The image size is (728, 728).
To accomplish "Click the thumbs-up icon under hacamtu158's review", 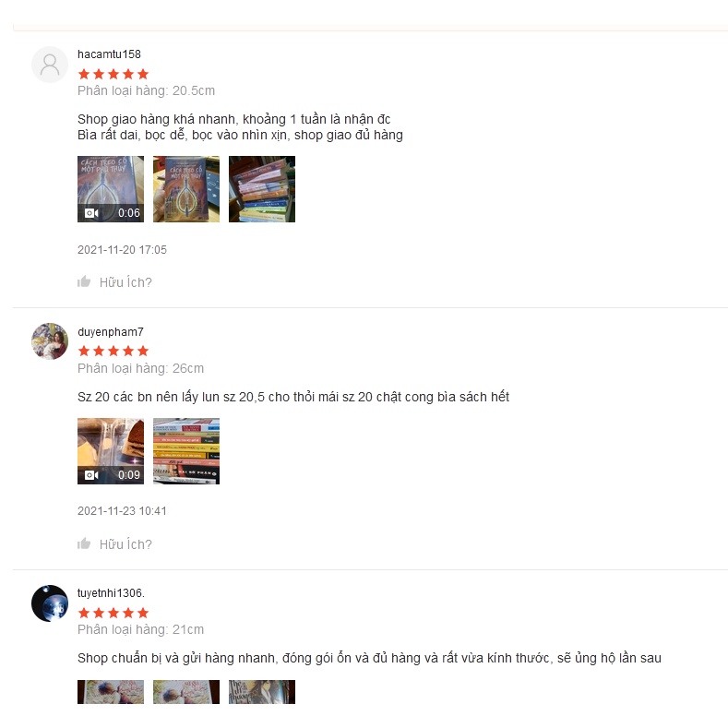I will (84, 281).
